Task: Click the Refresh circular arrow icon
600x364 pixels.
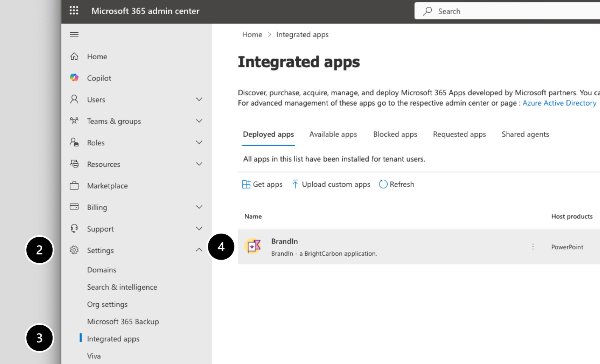Action: click(383, 184)
